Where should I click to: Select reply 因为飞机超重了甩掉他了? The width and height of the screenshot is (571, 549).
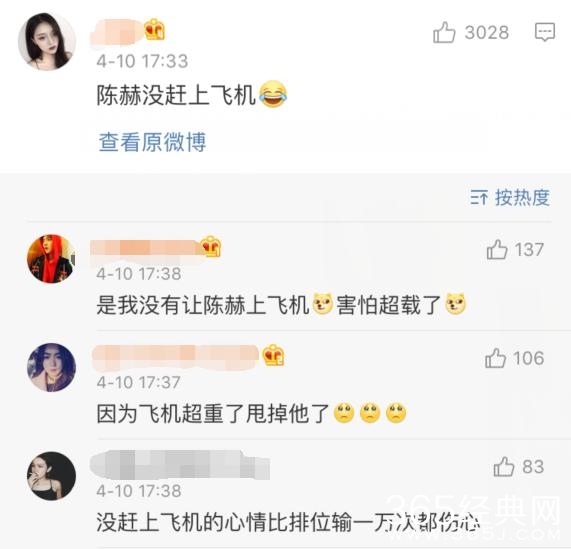coord(213,414)
